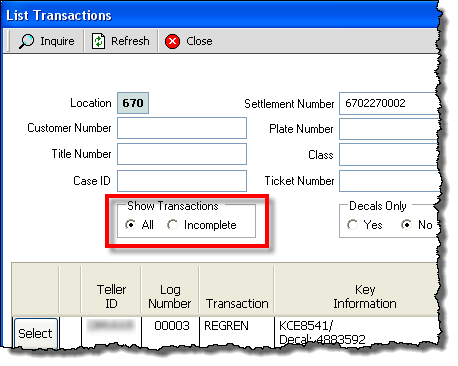Click the KCE8541/ key information cell
The height and width of the screenshot is (366, 458).
[356, 332]
